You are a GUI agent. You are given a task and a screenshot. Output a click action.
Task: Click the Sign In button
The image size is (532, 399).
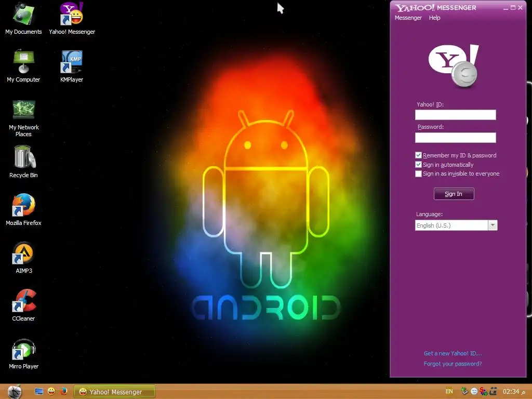pos(454,194)
